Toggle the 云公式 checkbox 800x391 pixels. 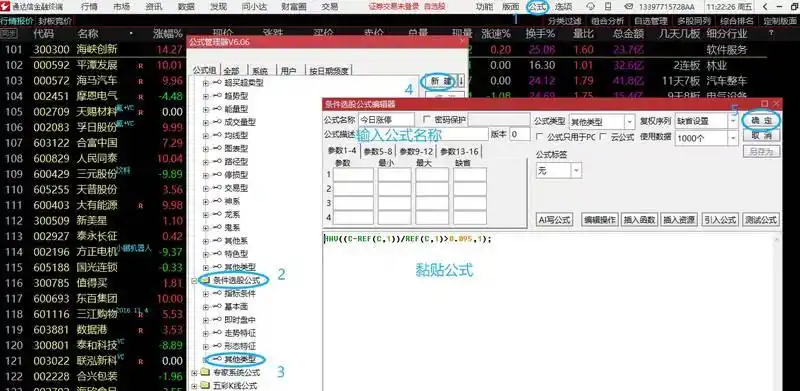604,137
